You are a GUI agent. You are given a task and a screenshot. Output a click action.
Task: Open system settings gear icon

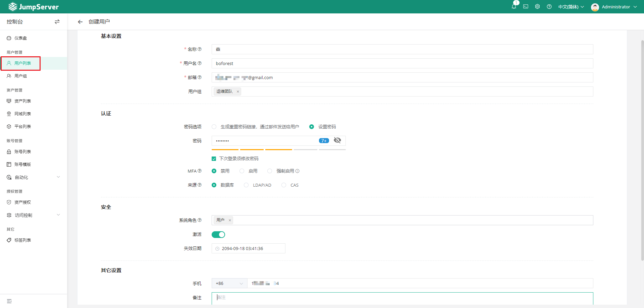(x=537, y=7)
